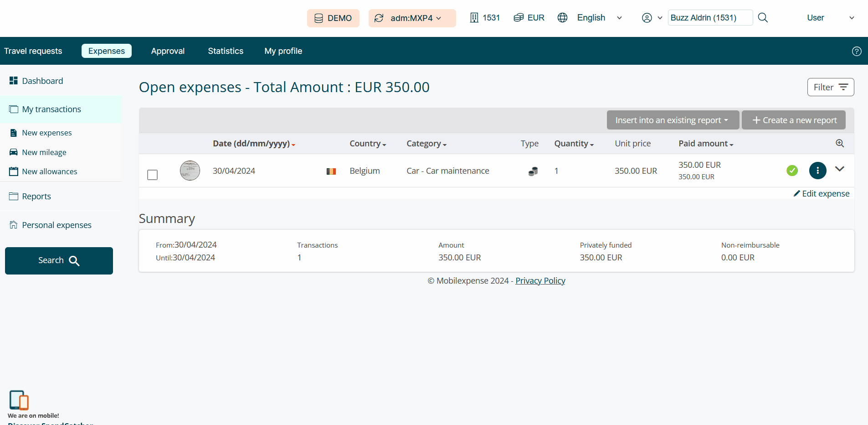Select the New mileage car icon
The height and width of the screenshot is (425, 868).
pyautogui.click(x=13, y=152)
